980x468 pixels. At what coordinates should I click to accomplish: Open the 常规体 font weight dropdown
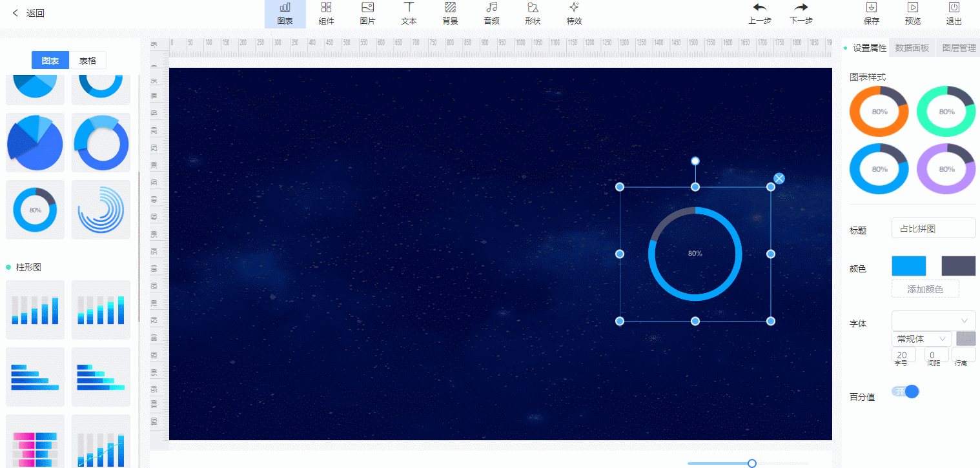tap(921, 339)
